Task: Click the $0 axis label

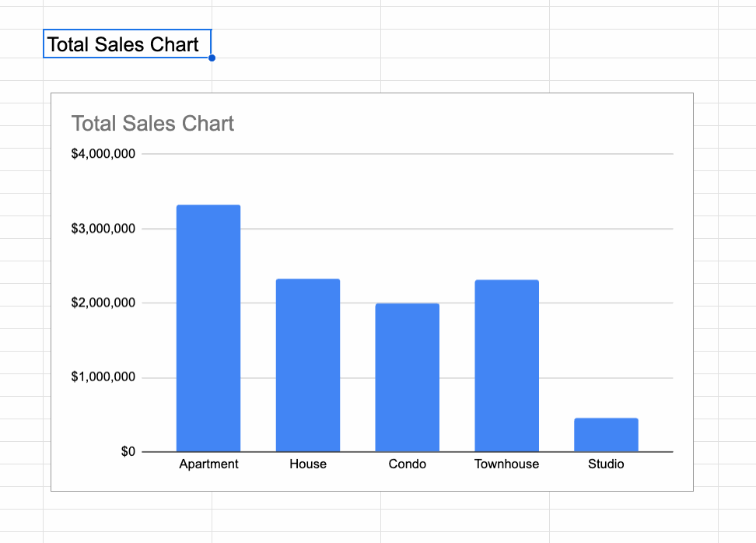Action: coord(128,452)
